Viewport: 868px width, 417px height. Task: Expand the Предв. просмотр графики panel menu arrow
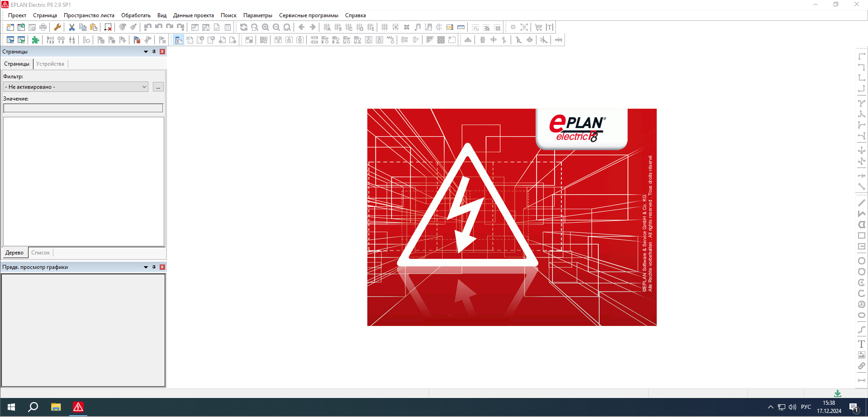(146, 267)
